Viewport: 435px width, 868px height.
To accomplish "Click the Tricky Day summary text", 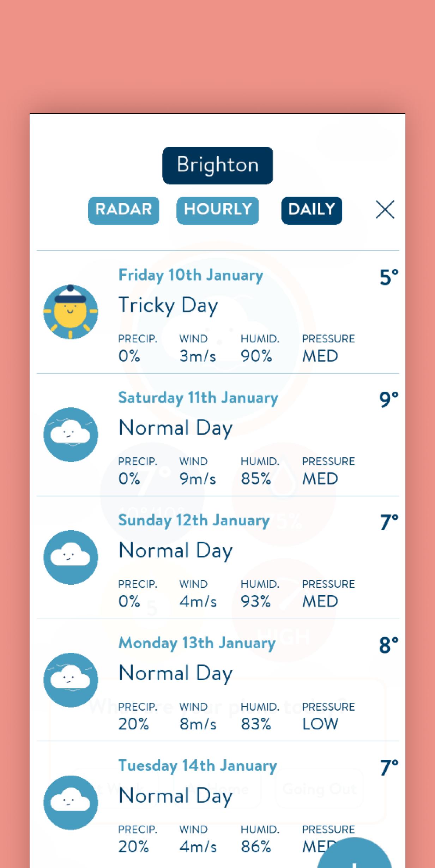I will pos(168,305).
